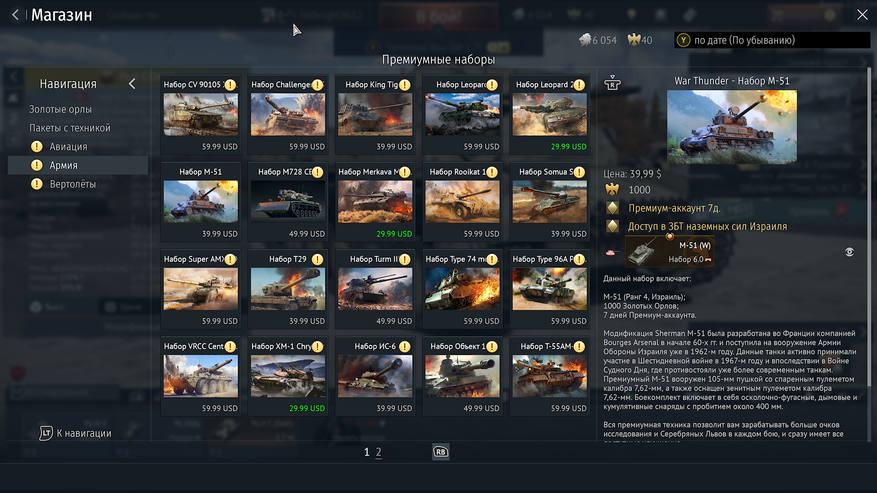
Task: Select the Вертолёты category
Action: (78, 184)
